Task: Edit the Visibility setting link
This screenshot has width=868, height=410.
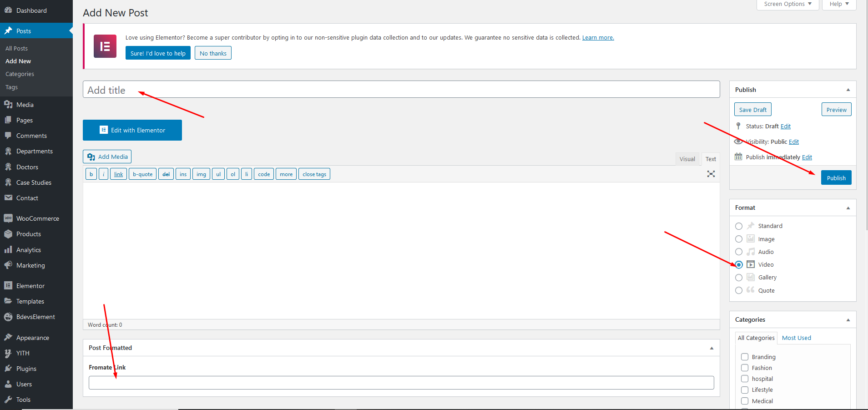Action: click(794, 142)
